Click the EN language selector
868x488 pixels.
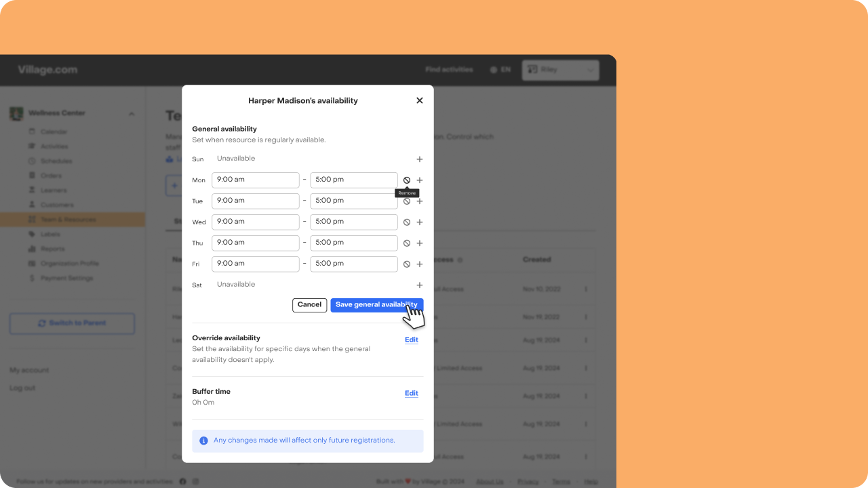(x=500, y=70)
